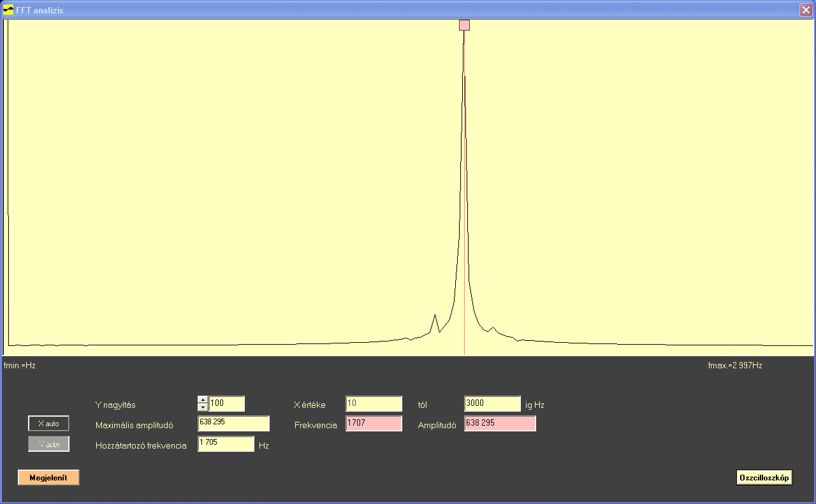Close the FFT analízis window
Screen dimensions: 816x504
click(x=806, y=10)
